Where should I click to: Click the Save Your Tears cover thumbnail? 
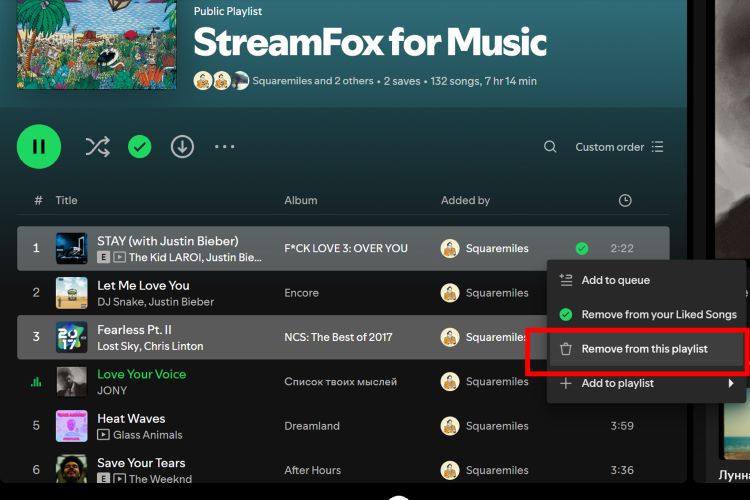coord(72,468)
